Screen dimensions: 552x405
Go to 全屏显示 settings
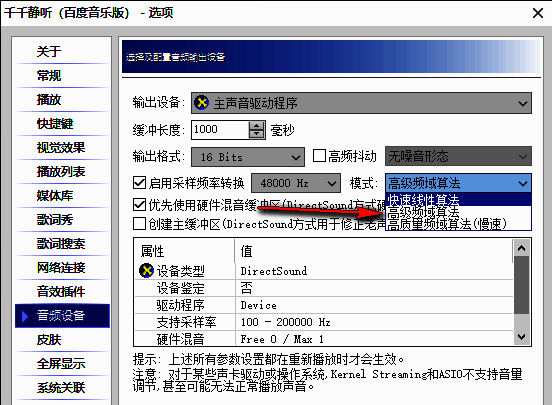tap(61, 364)
